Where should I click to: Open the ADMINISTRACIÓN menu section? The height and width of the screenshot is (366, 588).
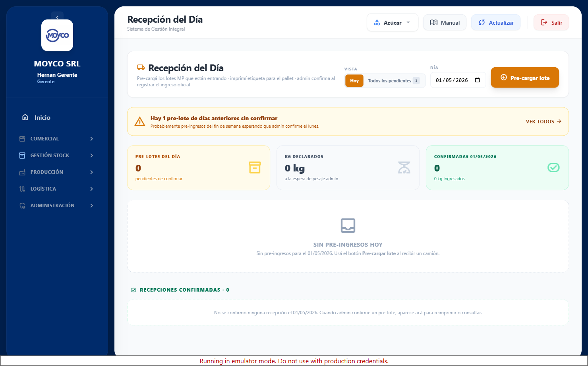pyautogui.click(x=57, y=206)
